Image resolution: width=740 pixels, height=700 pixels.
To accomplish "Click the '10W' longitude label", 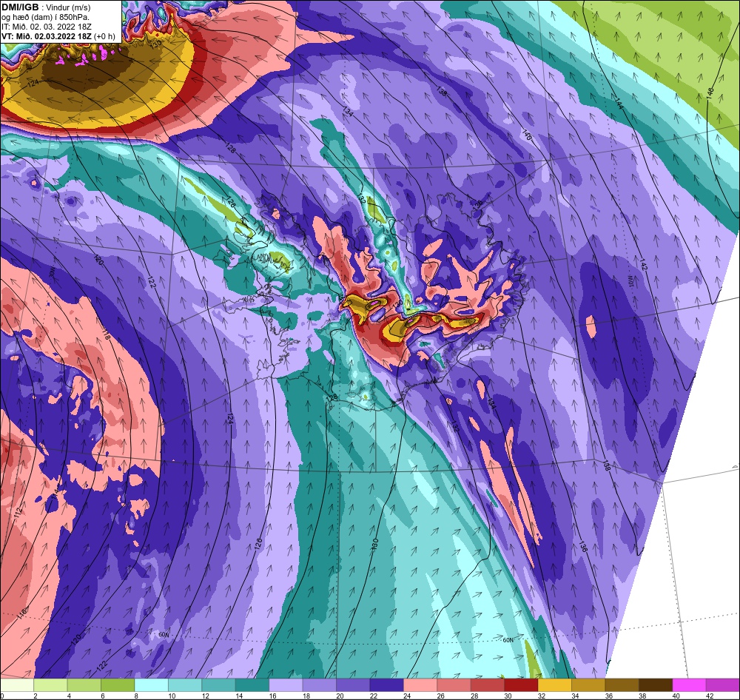I will (x=630, y=281).
